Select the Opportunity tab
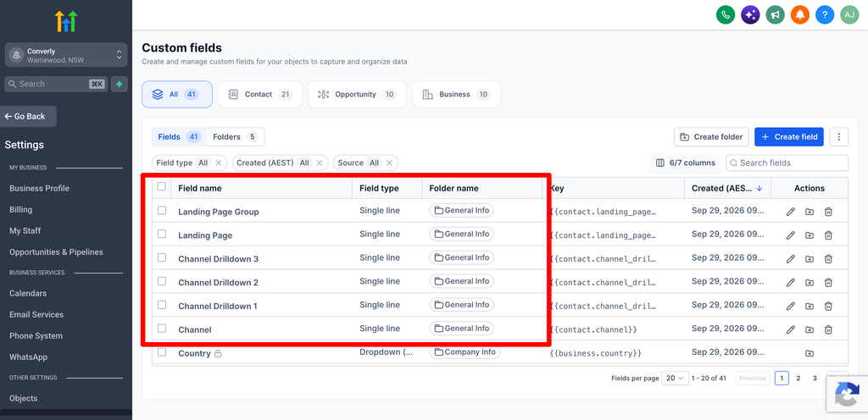 [357, 95]
